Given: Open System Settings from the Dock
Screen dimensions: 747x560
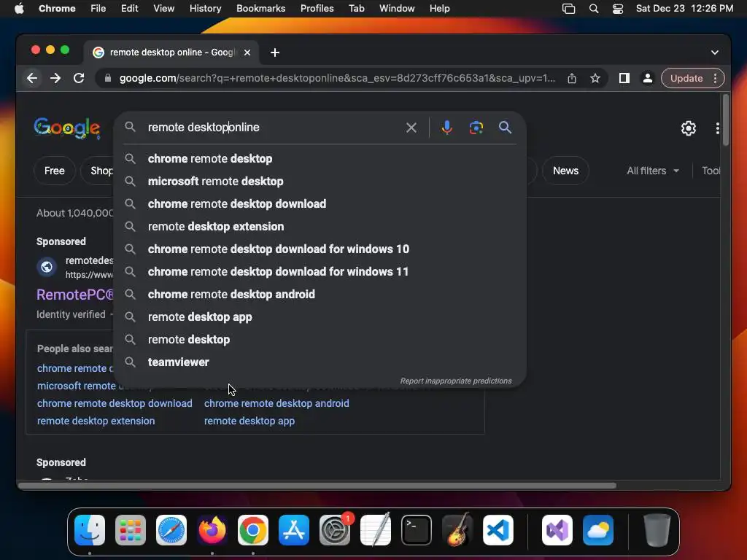Looking at the screenshot, I should coord(334,530).
